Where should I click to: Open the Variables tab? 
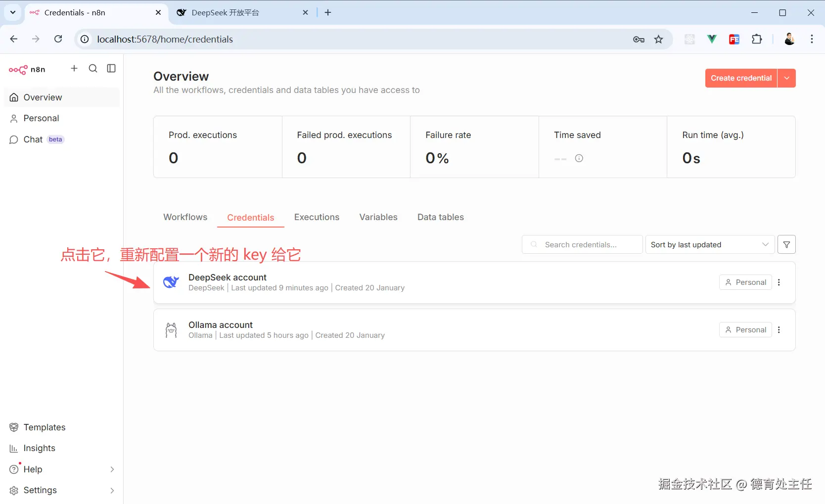click(x=378, y=217)
